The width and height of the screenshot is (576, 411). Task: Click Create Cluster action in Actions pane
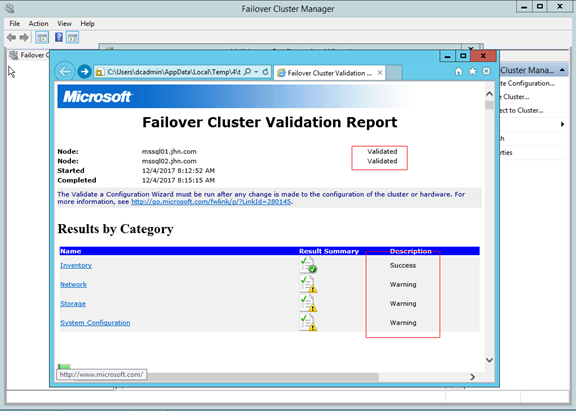coord(515,97)
